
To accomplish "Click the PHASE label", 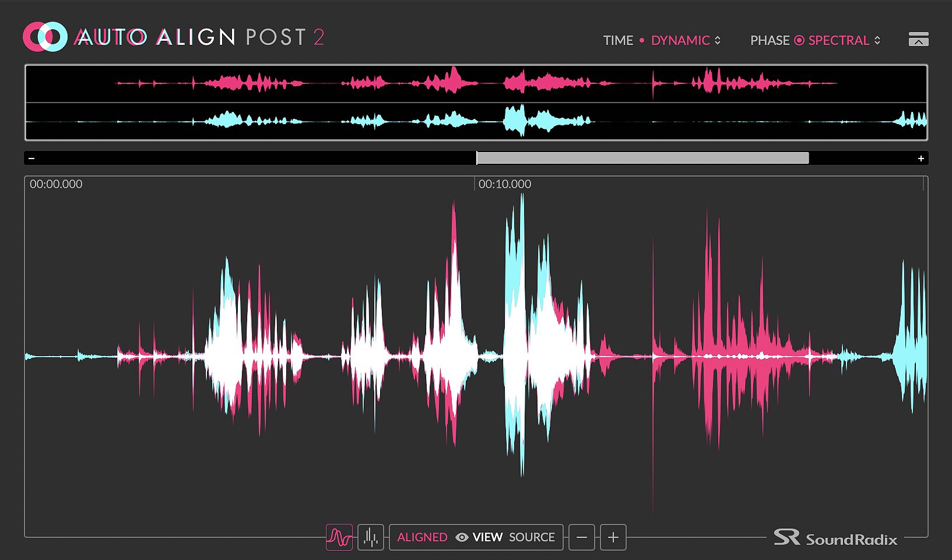I will pyautogui.click(x=770, y=40).
